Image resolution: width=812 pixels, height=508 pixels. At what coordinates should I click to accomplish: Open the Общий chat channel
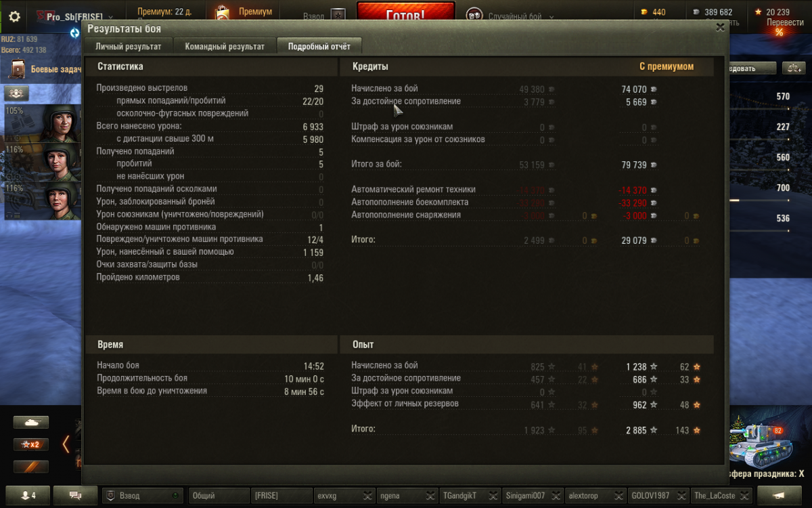(219, 496)
